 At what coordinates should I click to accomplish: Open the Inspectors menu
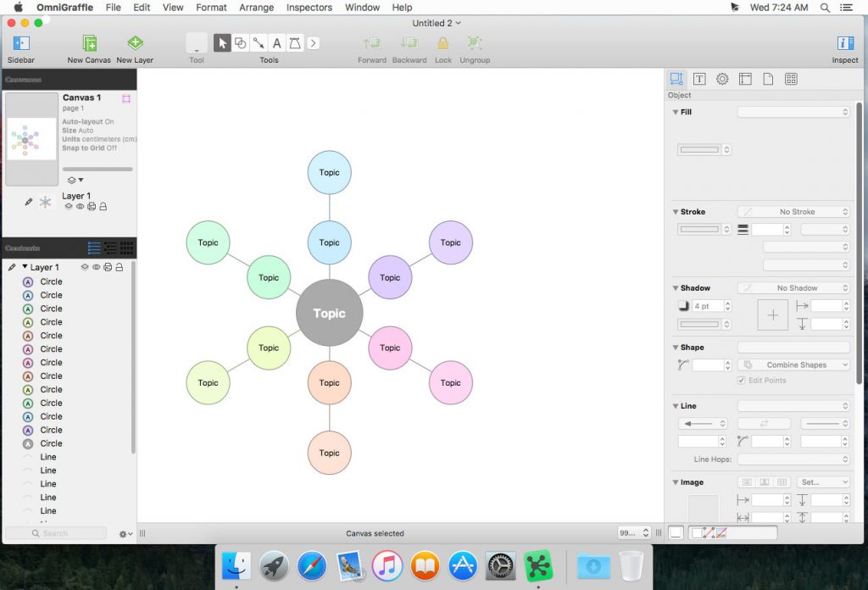pyautogui.click(x=309, y=7)
